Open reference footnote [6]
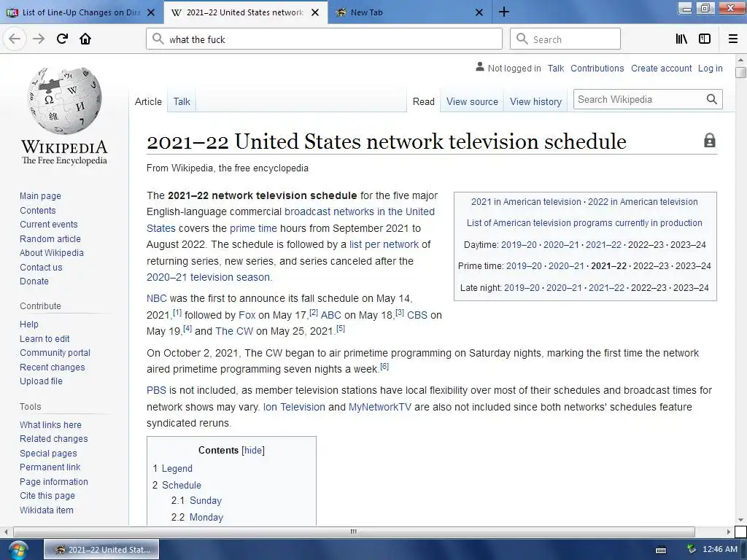The width and height of the screenshot is (747, 560). (x=384, y=366)
